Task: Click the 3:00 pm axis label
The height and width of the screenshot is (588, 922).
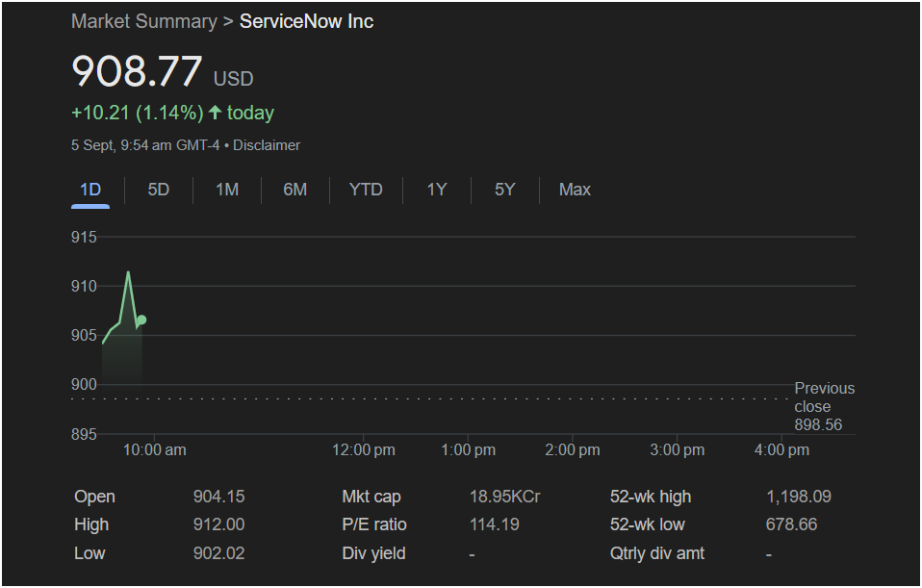Action: tap(678, 449)
